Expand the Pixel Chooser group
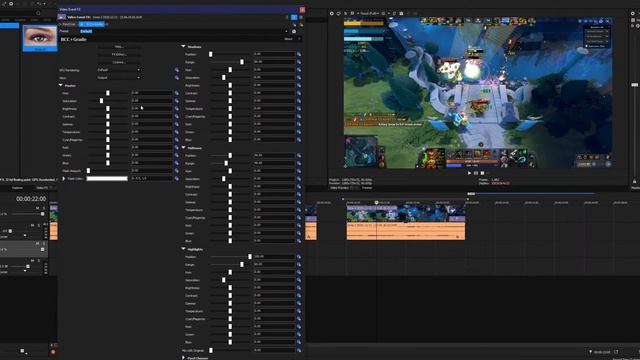 (x=183, y=358)
